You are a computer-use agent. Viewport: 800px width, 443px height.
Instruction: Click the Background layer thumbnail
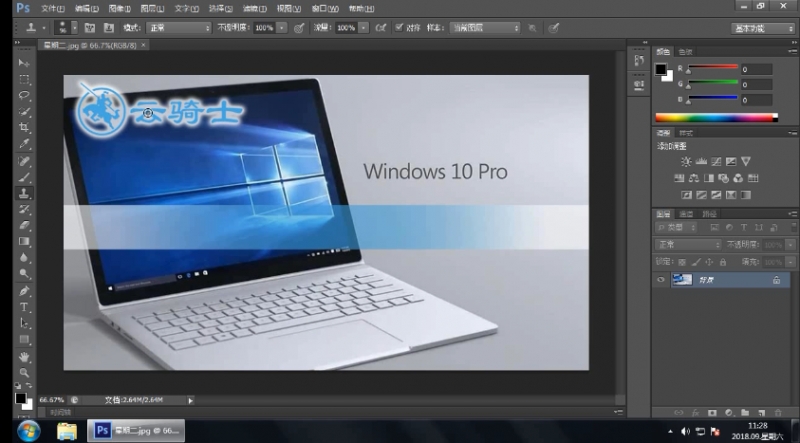pos(682,280)
